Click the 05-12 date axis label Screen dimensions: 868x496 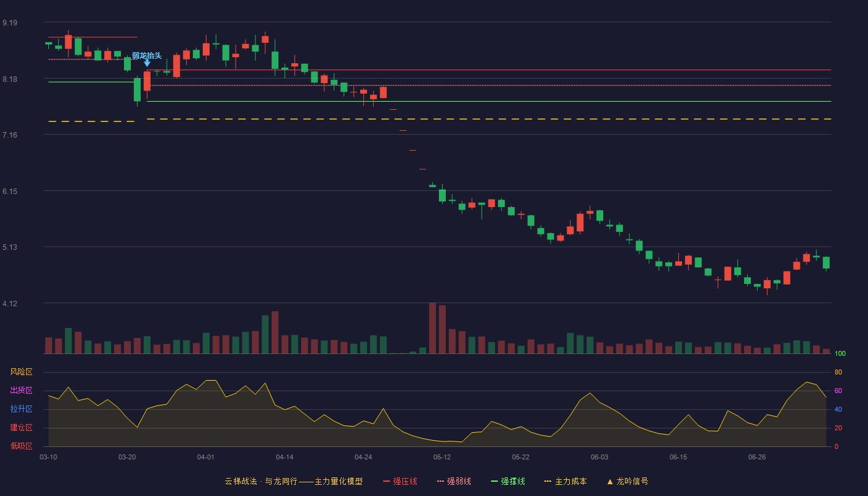(442, 457)
